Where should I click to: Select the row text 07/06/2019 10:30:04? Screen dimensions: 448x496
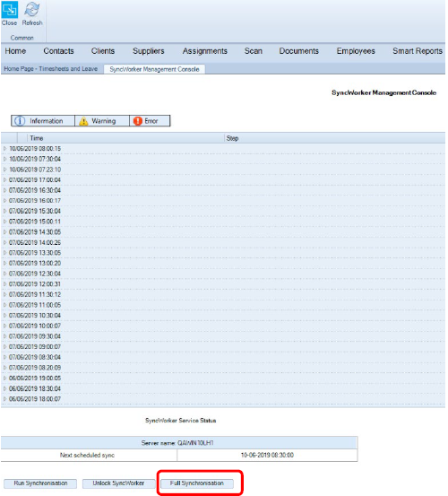coord(35,316)
